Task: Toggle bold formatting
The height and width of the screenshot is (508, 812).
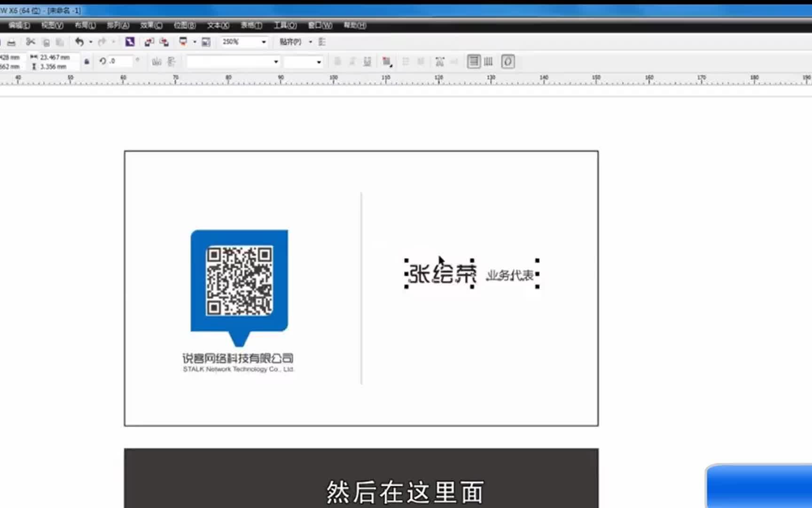Action: click(x=337, y=62)
